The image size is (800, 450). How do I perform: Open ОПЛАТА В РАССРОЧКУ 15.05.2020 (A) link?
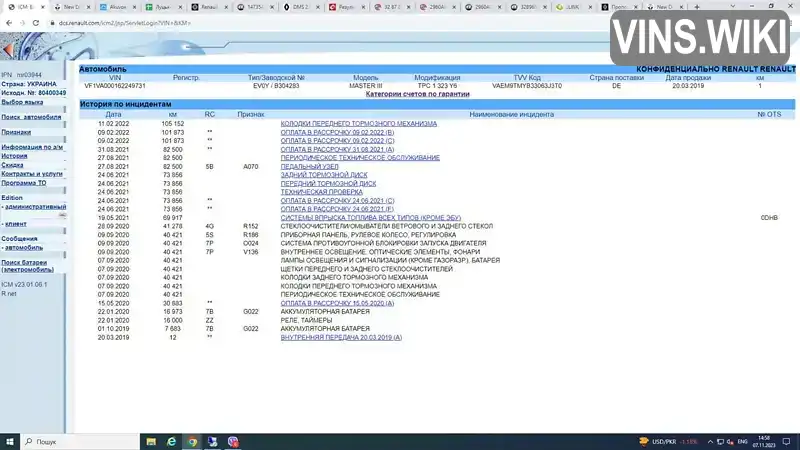(x=337, y=303)
